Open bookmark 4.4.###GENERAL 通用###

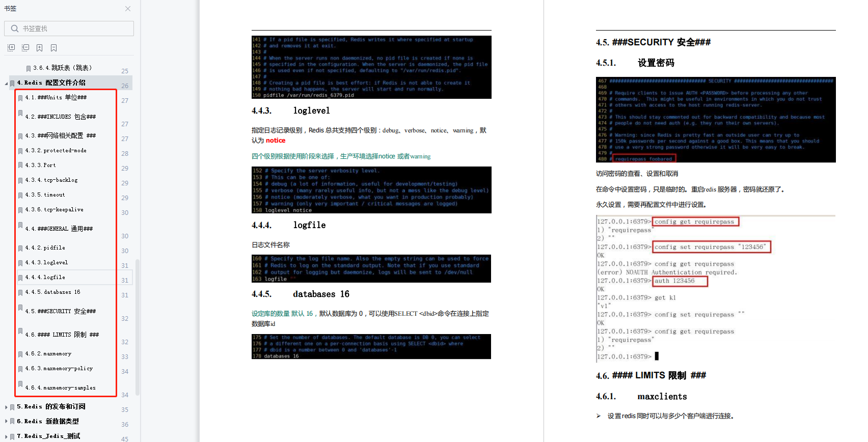click(x=59, y=229)
